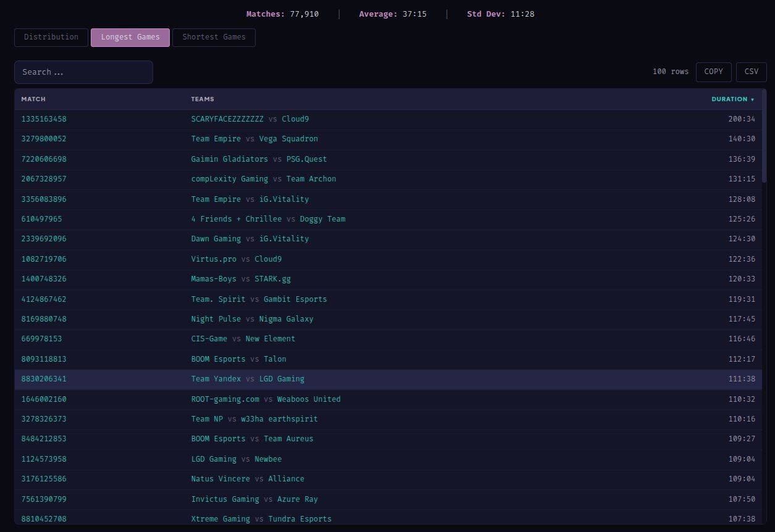Open match 1124573958
This screenshot has width=775, height=532.
click(44, 459)
